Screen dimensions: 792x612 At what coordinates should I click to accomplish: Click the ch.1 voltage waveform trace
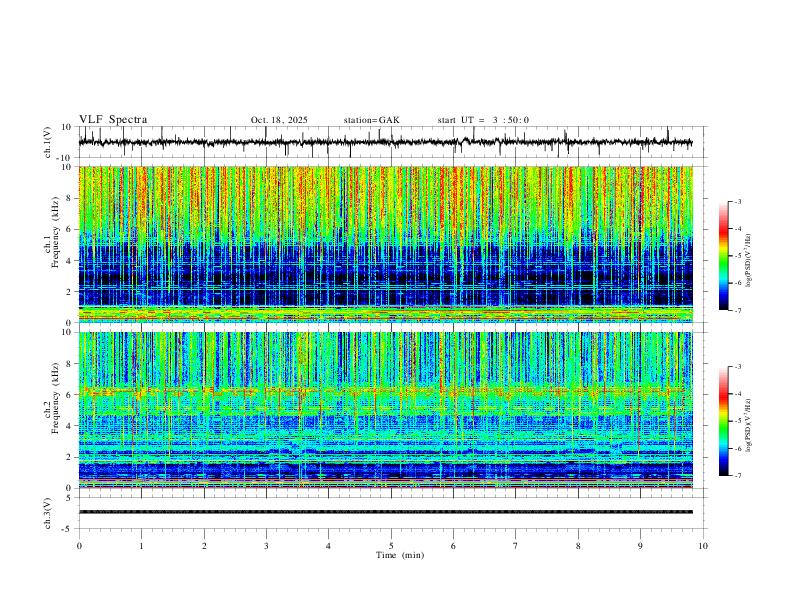tap(385, 142)
